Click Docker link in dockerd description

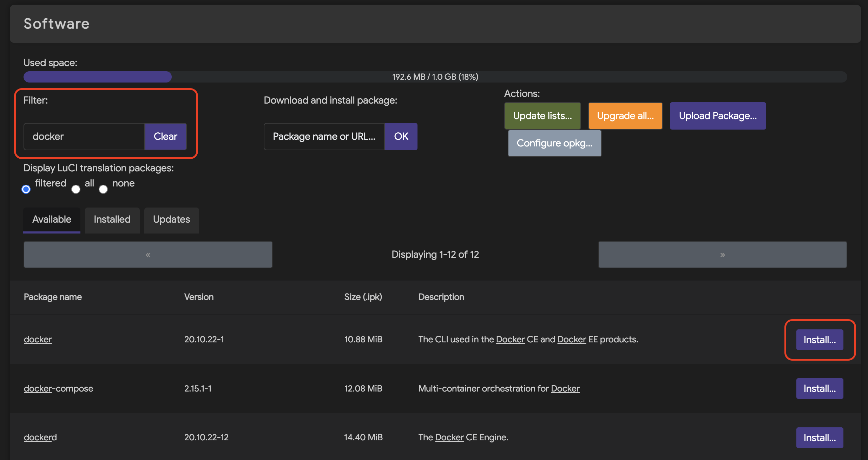point(449,437)
